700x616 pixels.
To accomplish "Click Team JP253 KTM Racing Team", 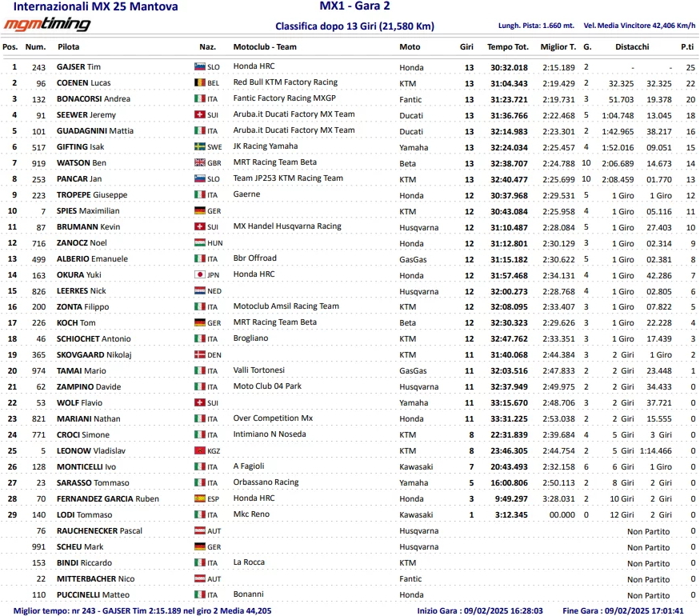I will tap(288, 178).
